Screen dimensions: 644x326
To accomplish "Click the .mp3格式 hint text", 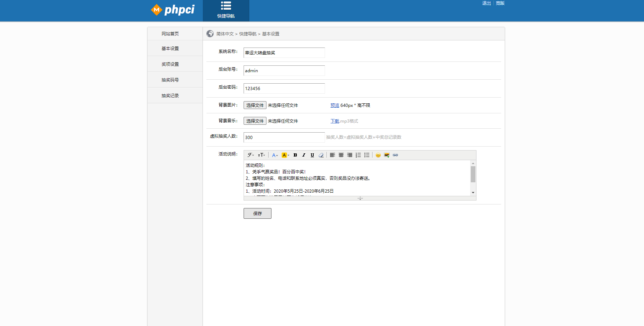I will 349,121.
